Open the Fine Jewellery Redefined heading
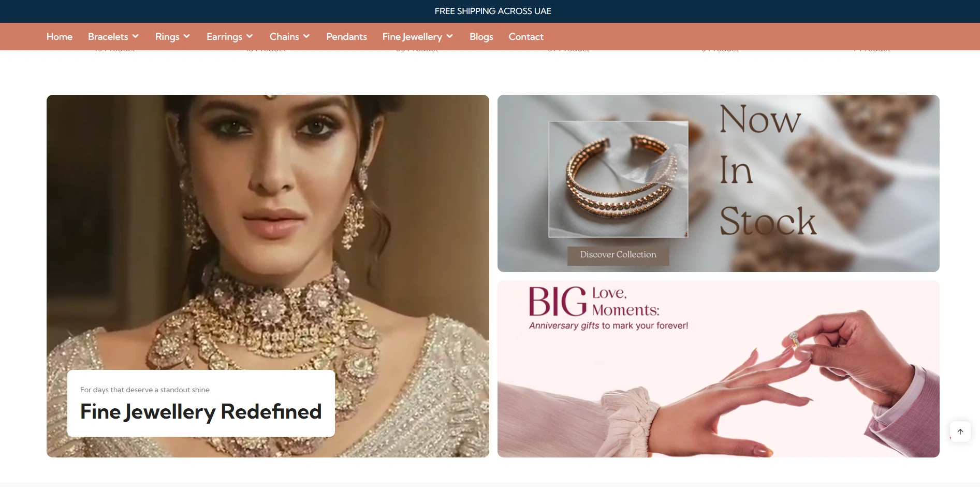Image resolution: width=980 pixels, height=487 pixels. (201, 412)
